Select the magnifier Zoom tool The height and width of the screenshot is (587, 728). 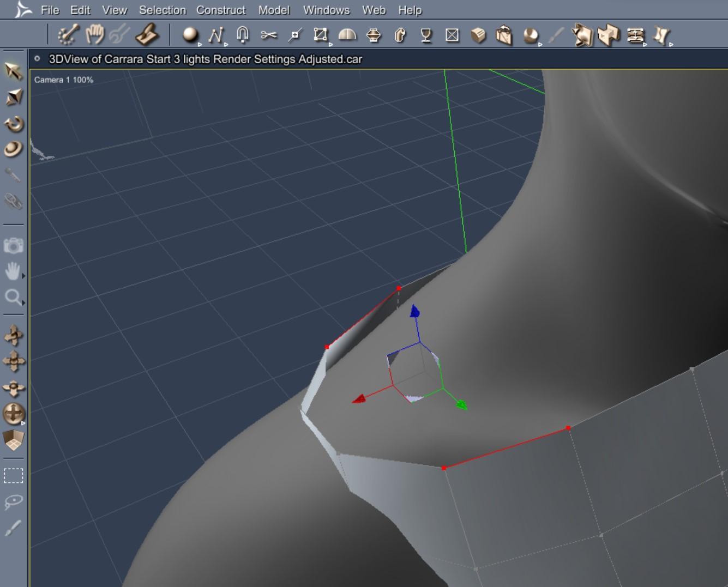pos(13,297)
